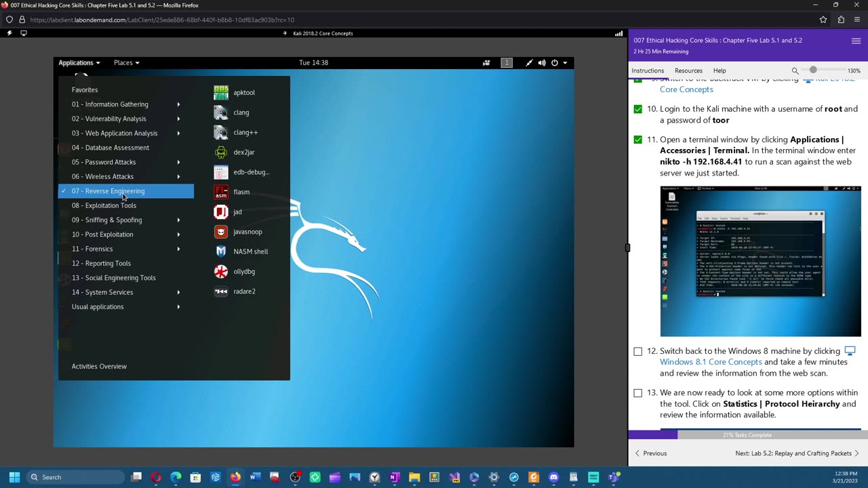Click the Kali network connection icon
This screenshot has width=868, height=488.
click(x=529, y=63)
